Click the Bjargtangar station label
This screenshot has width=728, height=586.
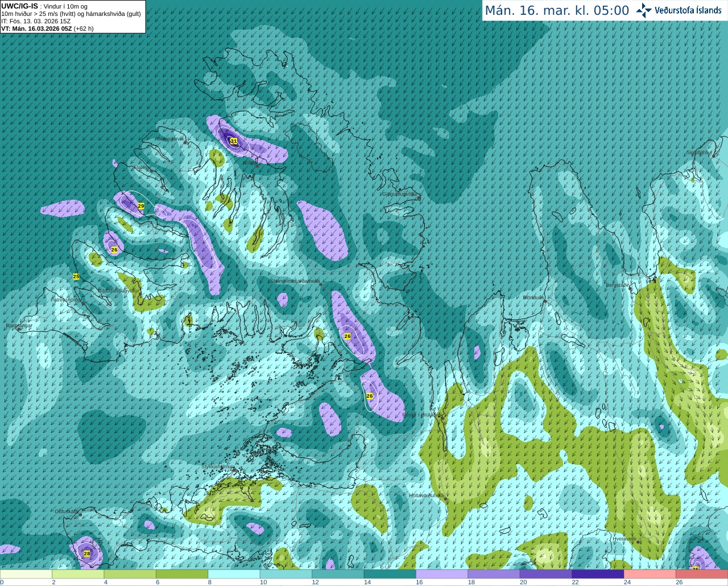tap(19, 325)
